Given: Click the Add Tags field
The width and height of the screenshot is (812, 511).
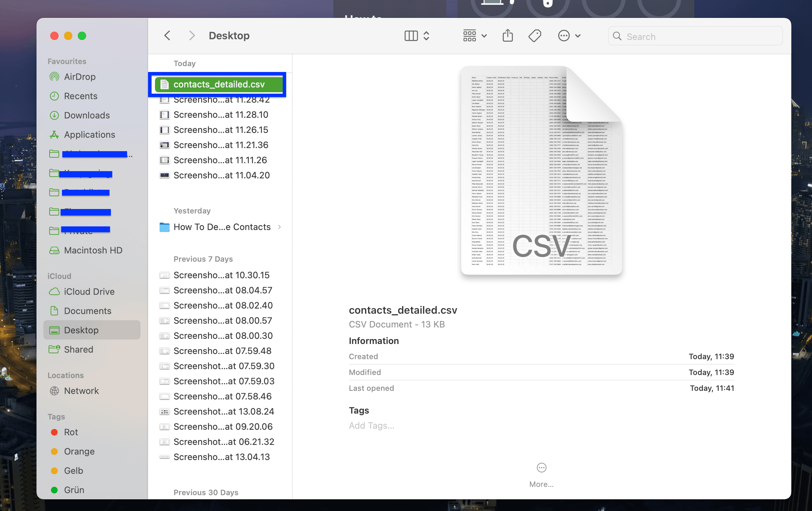Looking at the screenshot, I should (371, 425).
